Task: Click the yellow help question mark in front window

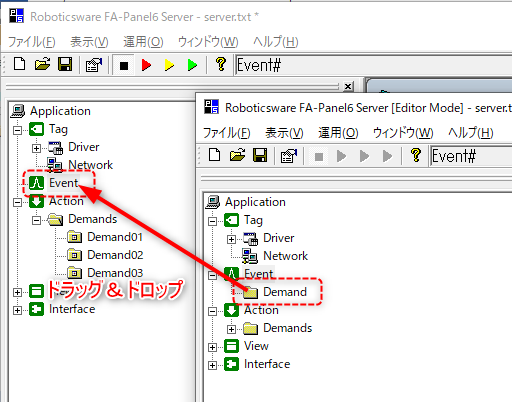Action: click(416, 155)
